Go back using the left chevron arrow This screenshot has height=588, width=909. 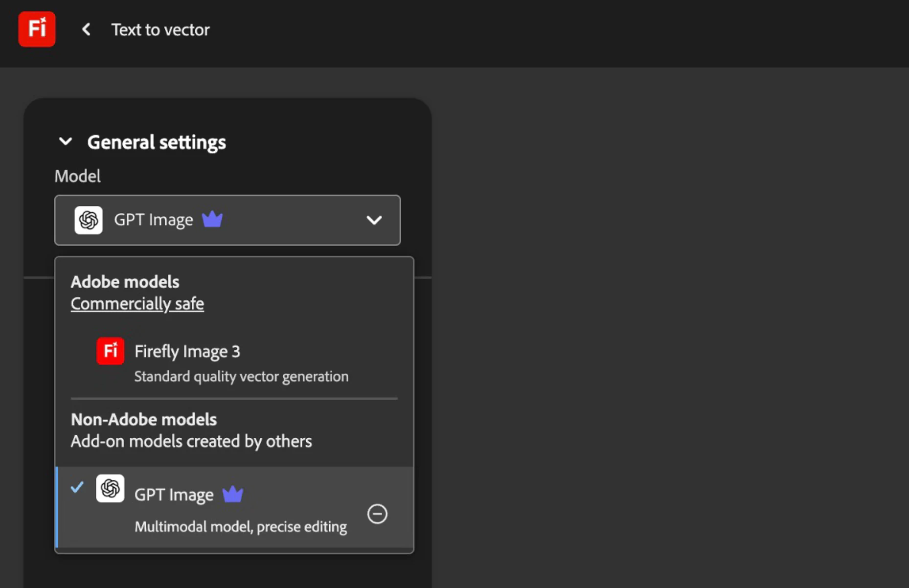click(86, 29)
